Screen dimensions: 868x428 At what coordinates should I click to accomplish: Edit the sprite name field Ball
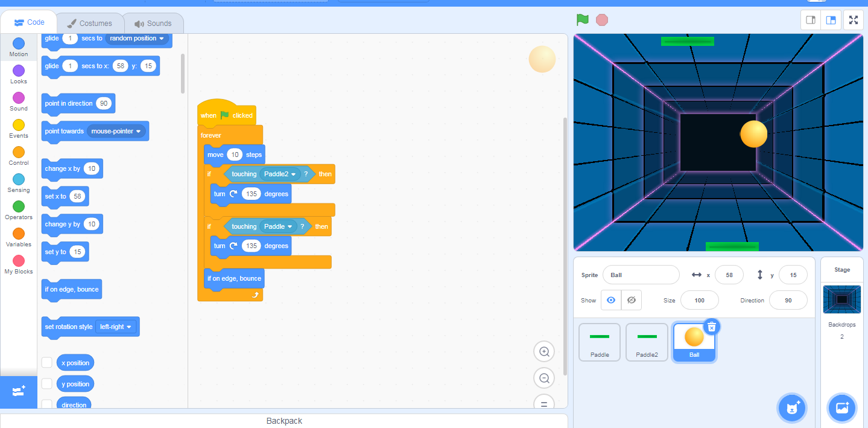click(641, 275)
